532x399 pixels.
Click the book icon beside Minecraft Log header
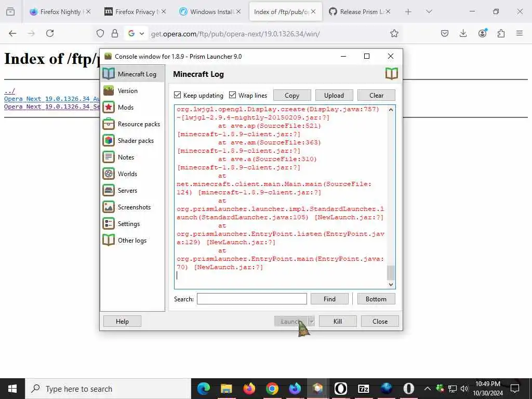(392, 74)
